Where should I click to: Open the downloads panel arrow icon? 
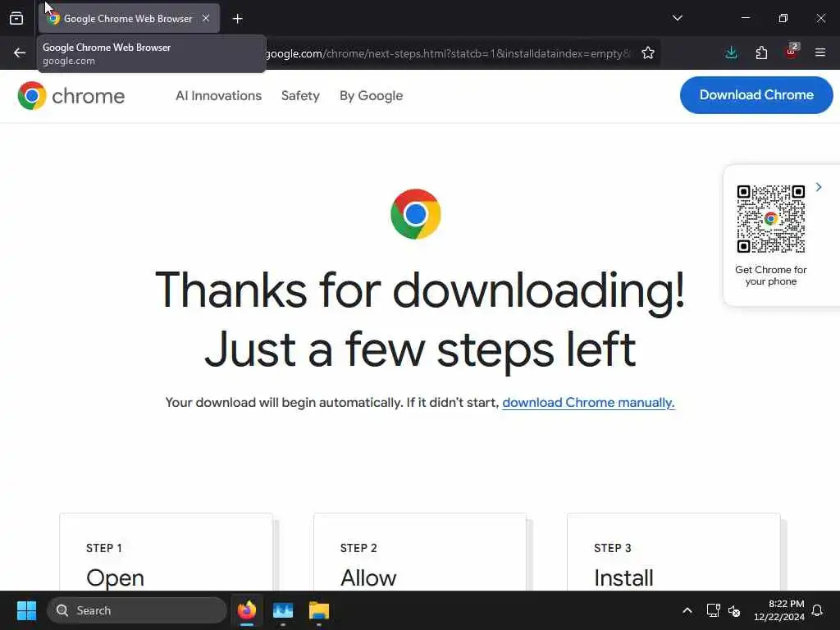click(x=731, y=52)
